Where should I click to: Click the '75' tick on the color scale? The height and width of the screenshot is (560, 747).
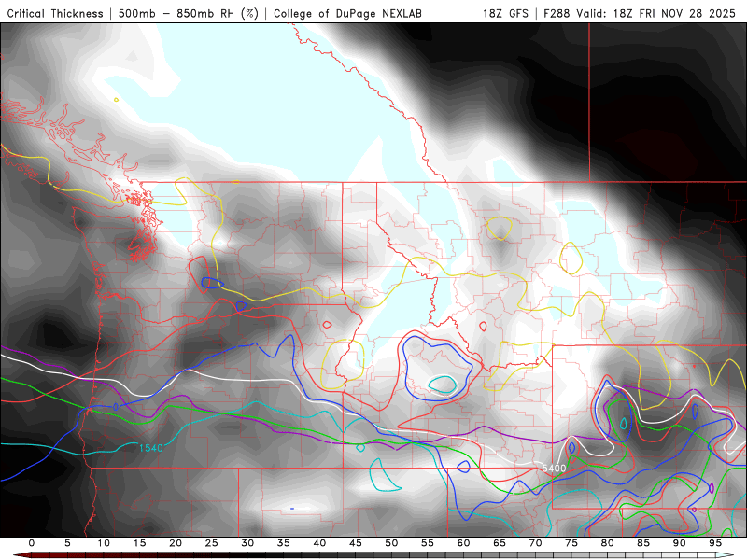tap(571, 543)
